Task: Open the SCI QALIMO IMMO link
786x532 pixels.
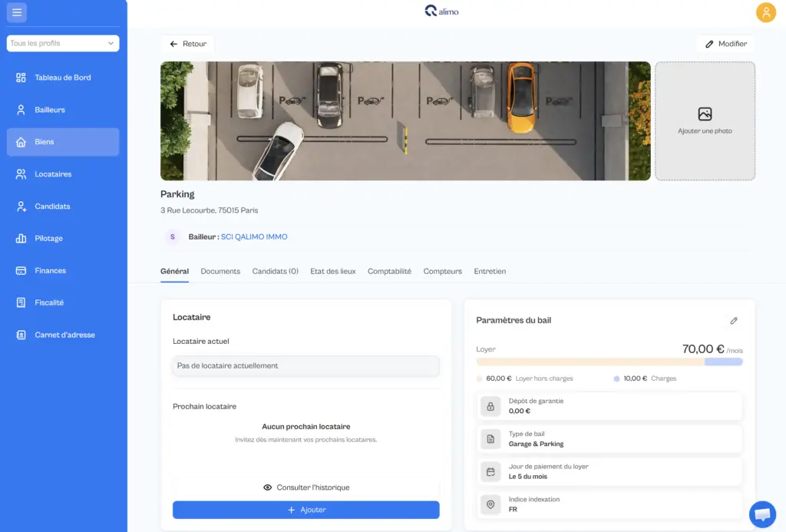Action: point(254,236)
